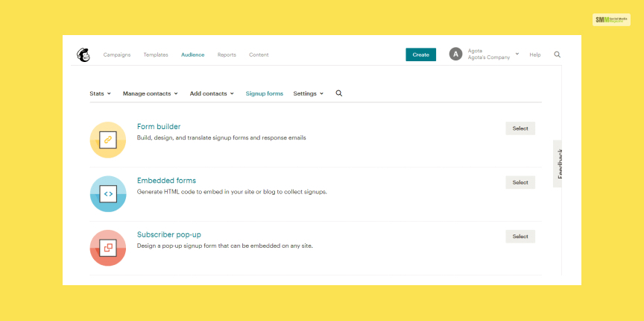Image resolution: width=644 pixels, height=321 pixels.
Task: Expand the Stats dropdown
Action: point(100,93)
